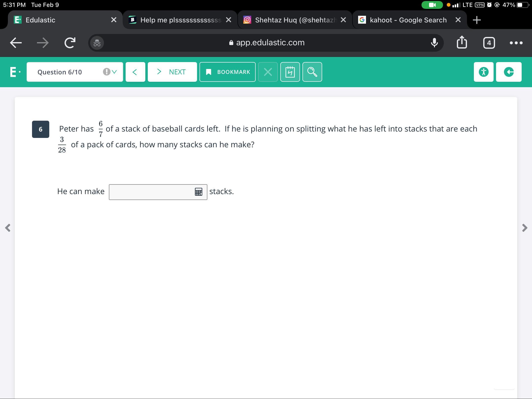Open browser three-dot more menu
This screenshot has height=399, width=532.
pyautogui.click(x=516, y=43)
